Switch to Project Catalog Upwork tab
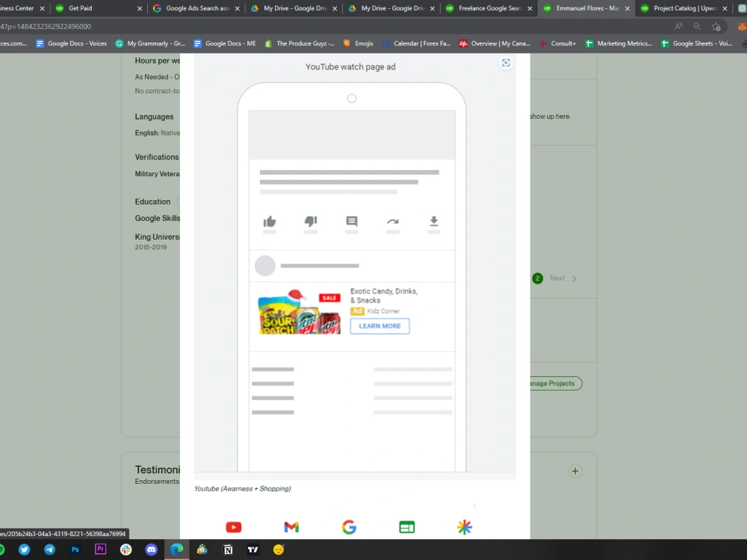 tap(685, 8)
